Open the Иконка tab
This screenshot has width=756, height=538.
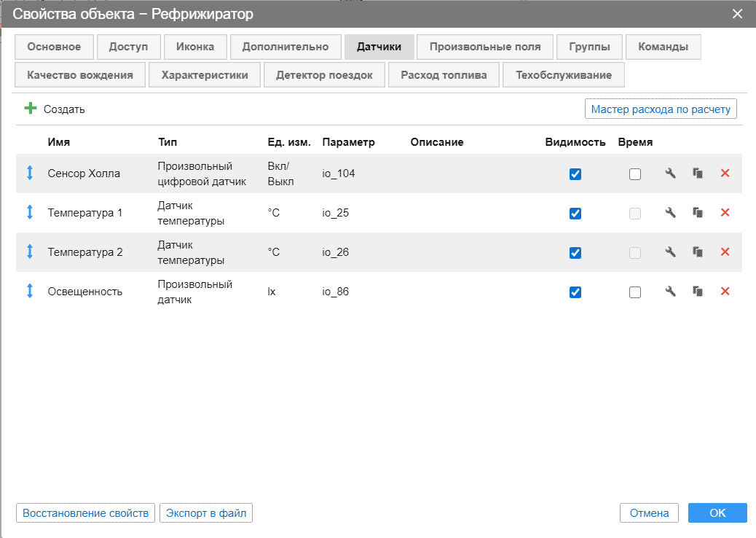pyautogui.click(x=194, y=47)
